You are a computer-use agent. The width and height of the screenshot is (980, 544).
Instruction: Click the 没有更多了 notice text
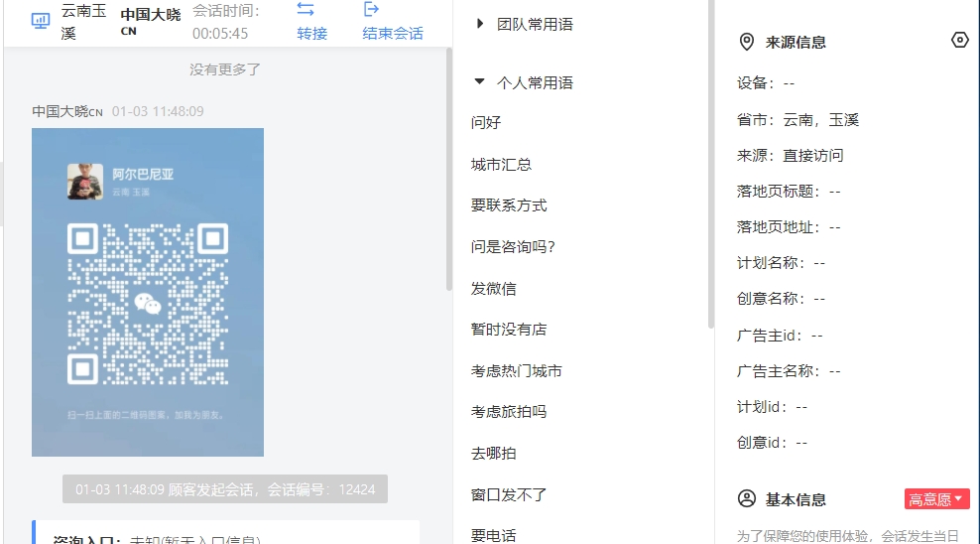[225, 69]
